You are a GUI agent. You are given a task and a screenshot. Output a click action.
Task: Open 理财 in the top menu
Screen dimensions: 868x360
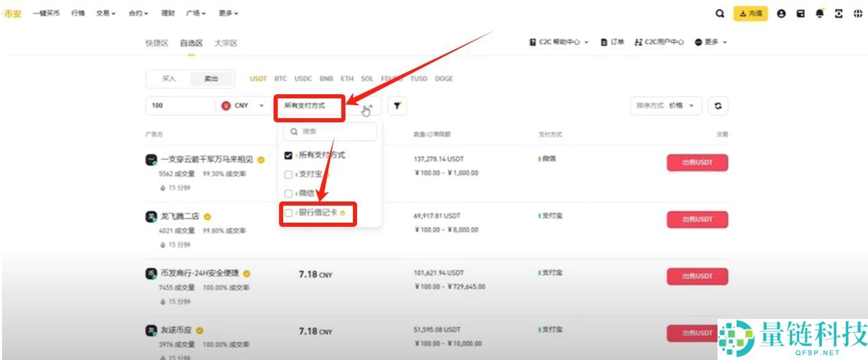[x=168, y=13]
